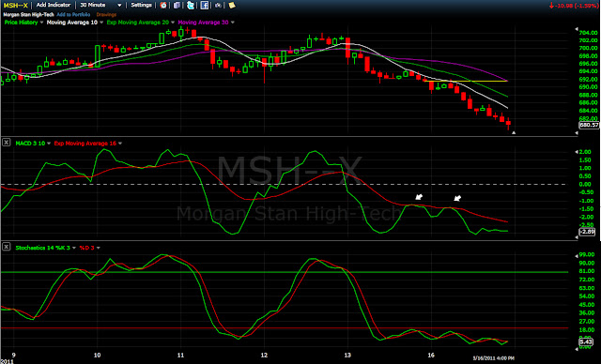The image size is (601, 364).
Task: Close the Stochastics indicator panel
Action: click(7, 247)
